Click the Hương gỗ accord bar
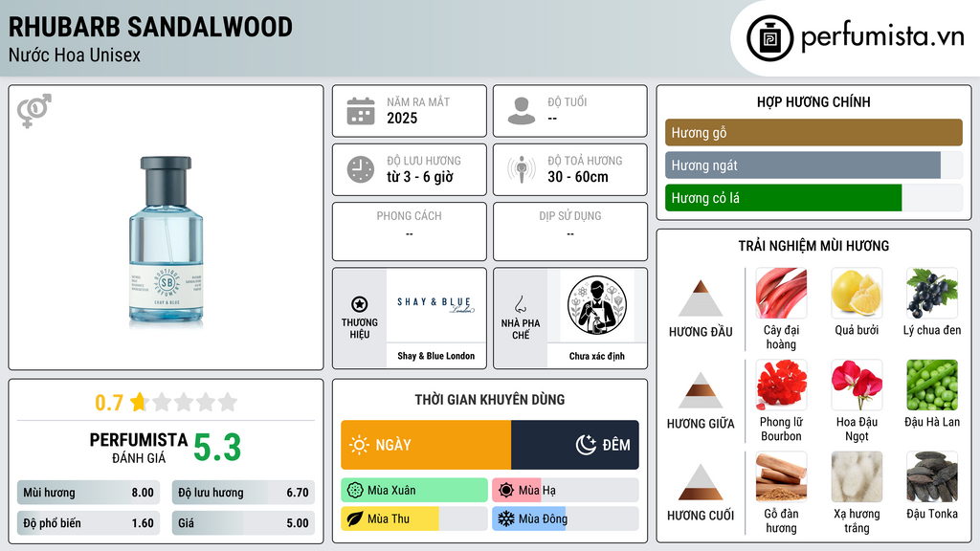Image resolution: width=980 pixels, height=551 pixels. point(813,132)
